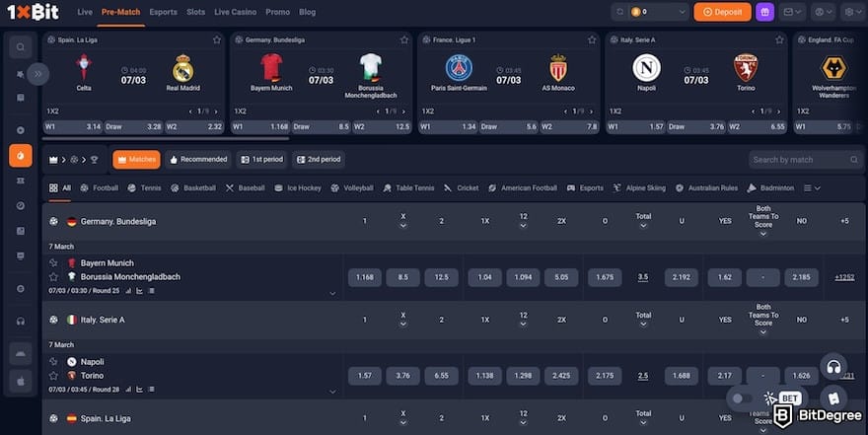Pick W2 2.32 on Celta card
This screenshot has height=435, width=868.
194,126
